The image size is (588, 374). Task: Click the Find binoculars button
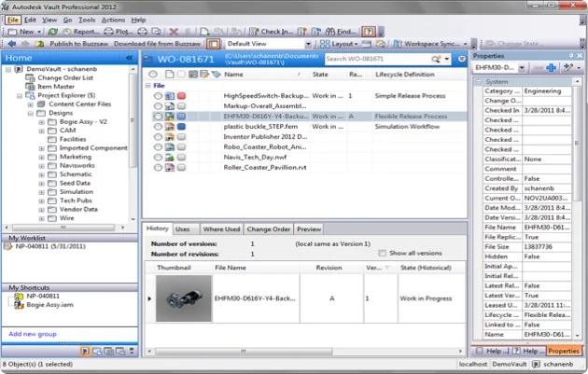[x=341, y=32]
